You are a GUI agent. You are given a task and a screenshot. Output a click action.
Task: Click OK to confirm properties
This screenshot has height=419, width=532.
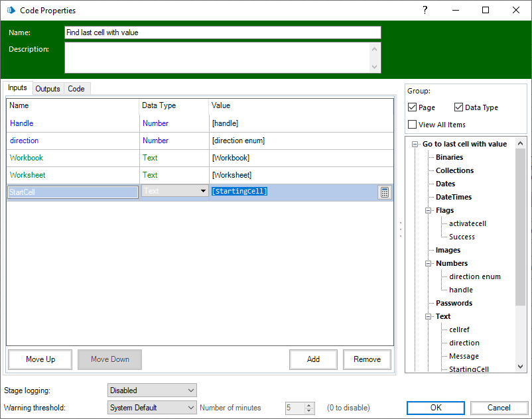[x=436, y=408]
